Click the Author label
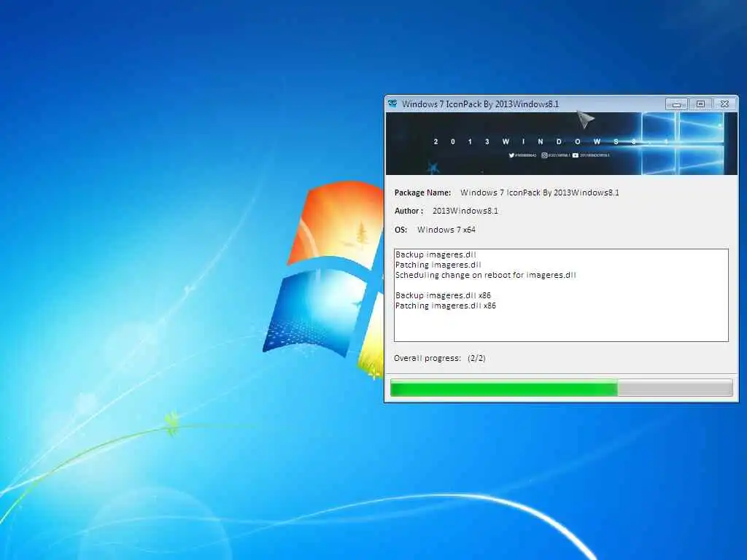The width and height of the screenshot is (747, 560). [409, 211]
